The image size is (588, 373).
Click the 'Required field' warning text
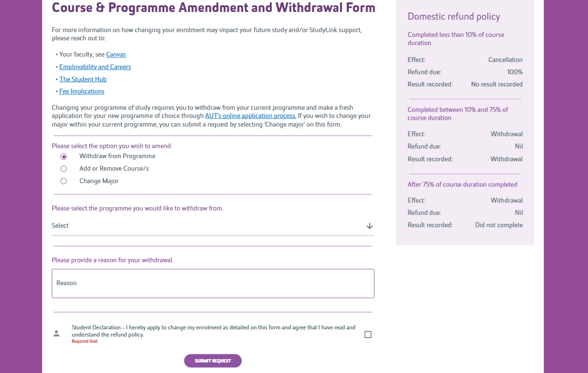click(84, 341)
